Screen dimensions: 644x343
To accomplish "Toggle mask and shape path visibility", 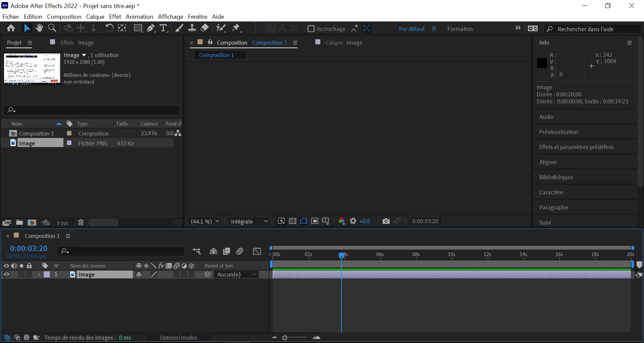I will tap(304, 221).
